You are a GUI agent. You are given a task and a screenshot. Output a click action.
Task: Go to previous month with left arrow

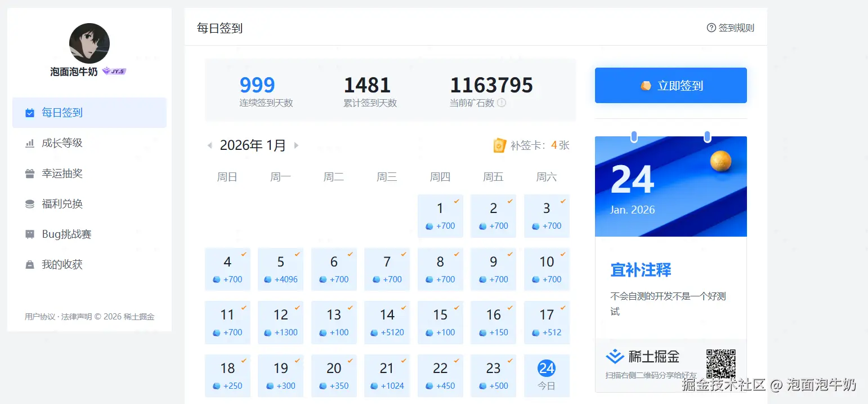(x=210, y=145)
